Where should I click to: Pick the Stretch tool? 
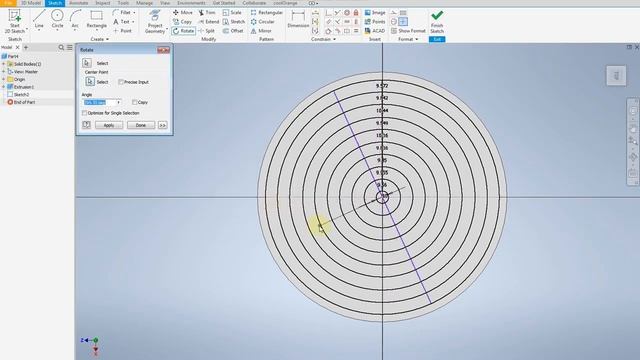pyautogui.click(x=234, y=22)
